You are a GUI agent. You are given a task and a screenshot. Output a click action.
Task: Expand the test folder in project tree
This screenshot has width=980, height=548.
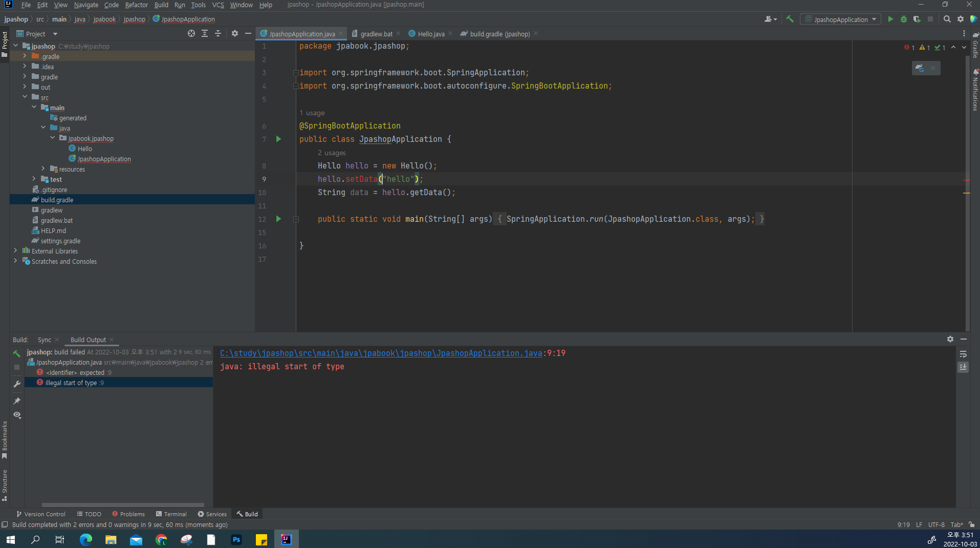(x=34, y=179)
